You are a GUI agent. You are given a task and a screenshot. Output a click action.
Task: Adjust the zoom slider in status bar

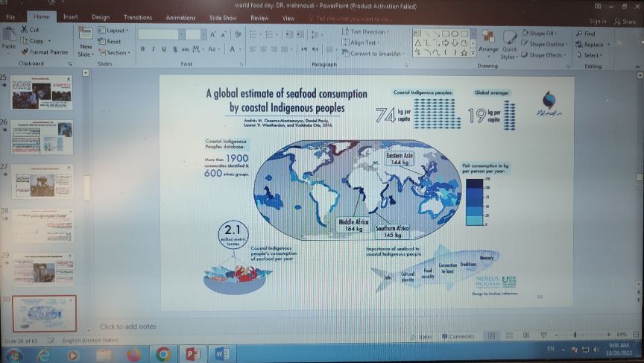tap(574, 336)
